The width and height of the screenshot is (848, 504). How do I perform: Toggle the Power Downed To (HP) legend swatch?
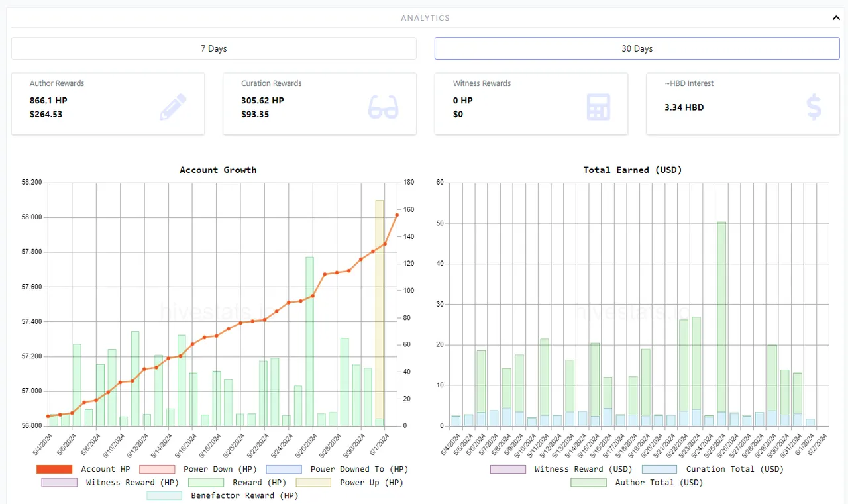(284, 469)
